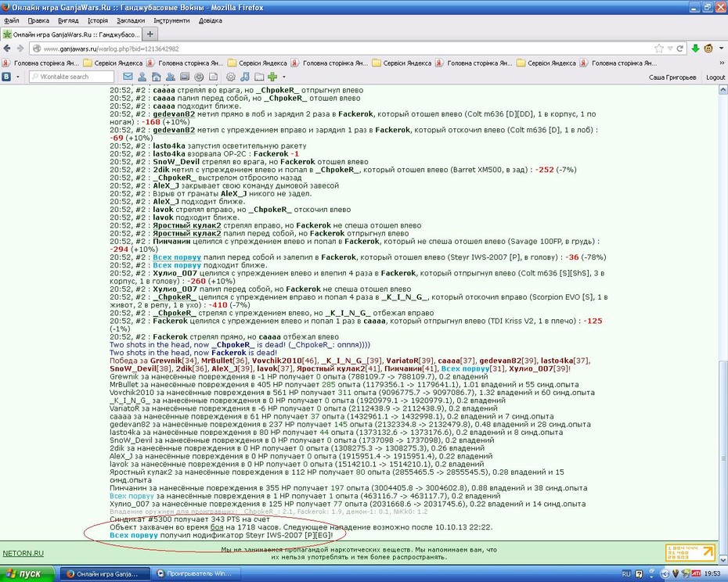Click the green download arrow icon
The image size is (728, 582).
[695, 48]
